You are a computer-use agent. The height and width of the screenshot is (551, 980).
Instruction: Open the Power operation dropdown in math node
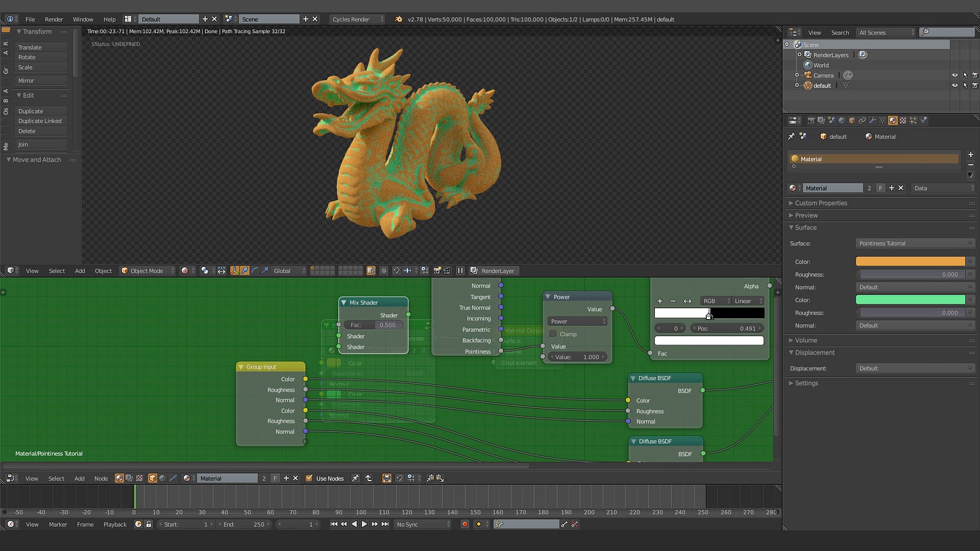point(577,321)
